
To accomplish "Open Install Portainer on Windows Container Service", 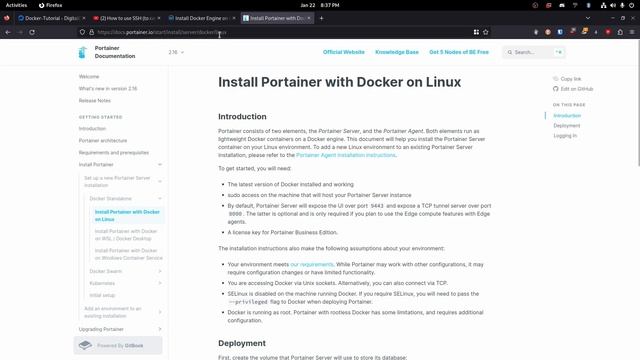I will (x=129, y=254).
